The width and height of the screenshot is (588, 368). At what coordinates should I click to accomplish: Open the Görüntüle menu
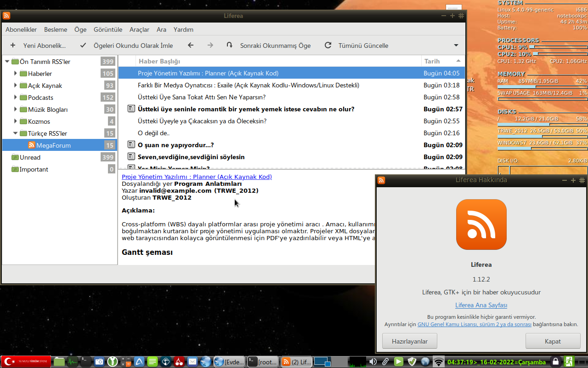108,29
